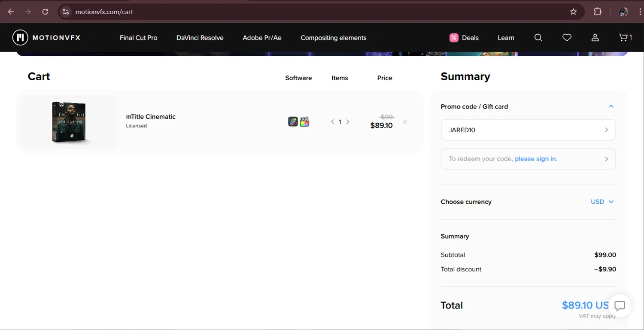Go back using the browser back arrow
The width and height of the screenshot is (644, 330).
point(11,12)
